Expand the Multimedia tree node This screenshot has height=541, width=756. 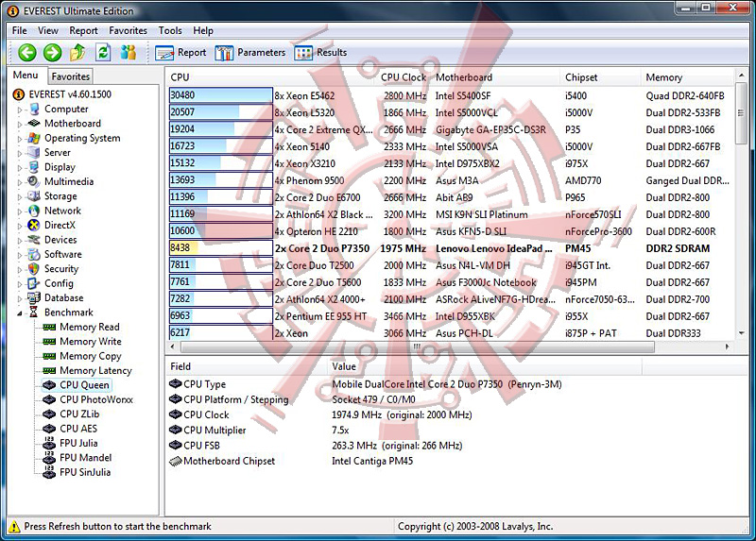pyautogui.click(x=20, y=182)
